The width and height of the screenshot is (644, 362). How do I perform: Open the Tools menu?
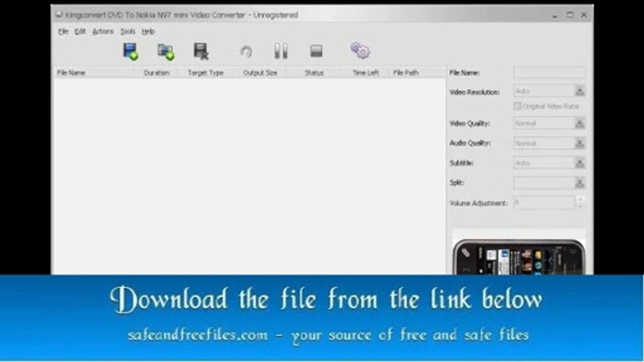tap(128, 31)
